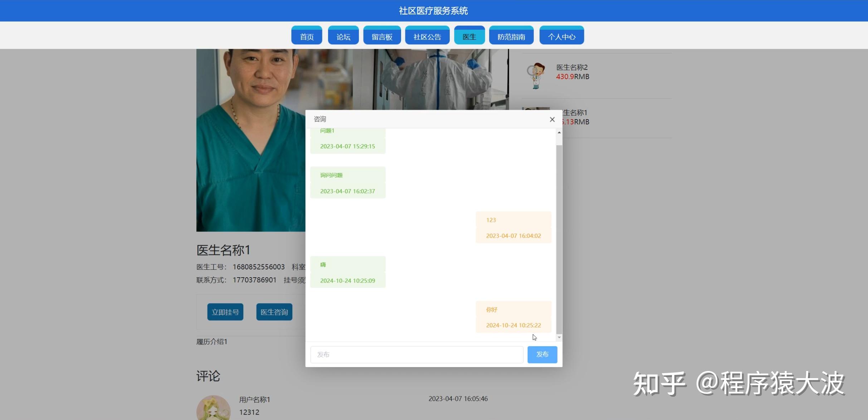Click the 立即挂号 button
Image resolution: width=868 pixels, height=420 pixels.
[x=225, y=312]
